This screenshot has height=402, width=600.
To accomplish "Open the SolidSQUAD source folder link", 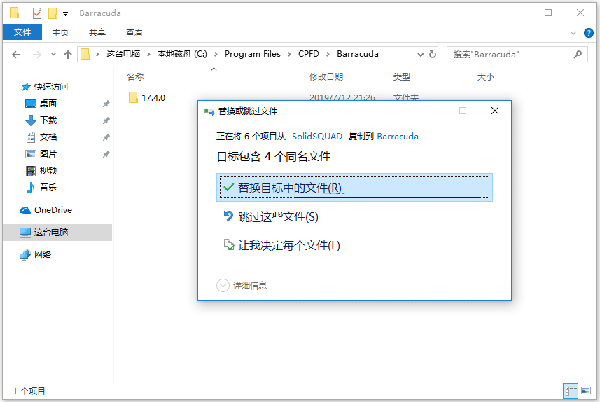I will (x=320, y=135).
